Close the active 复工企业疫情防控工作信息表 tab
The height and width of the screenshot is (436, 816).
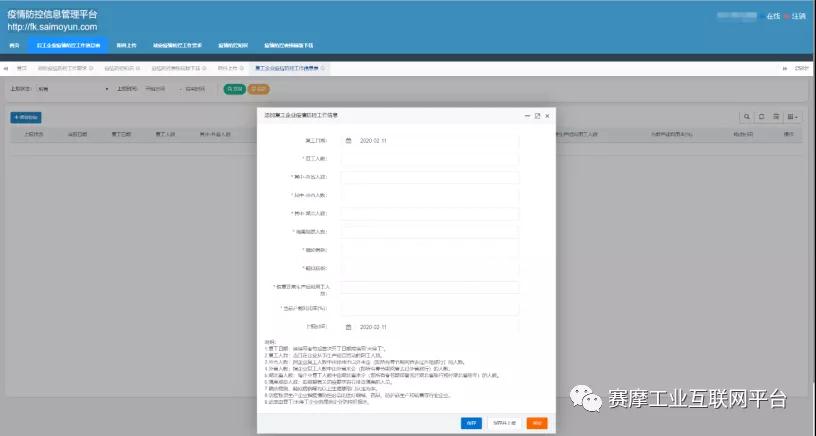click(324, 69)
